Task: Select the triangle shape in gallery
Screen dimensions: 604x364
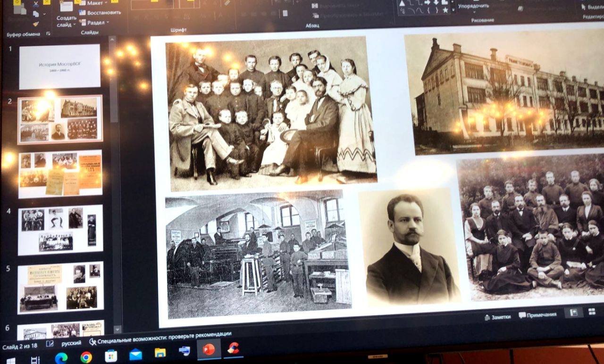Action: click(402, 3)
